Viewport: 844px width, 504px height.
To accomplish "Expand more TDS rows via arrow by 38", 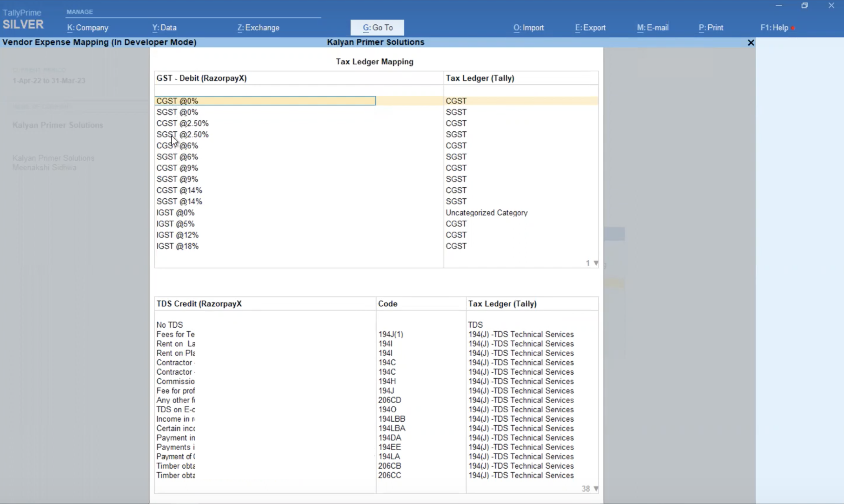I will [596, 489].
